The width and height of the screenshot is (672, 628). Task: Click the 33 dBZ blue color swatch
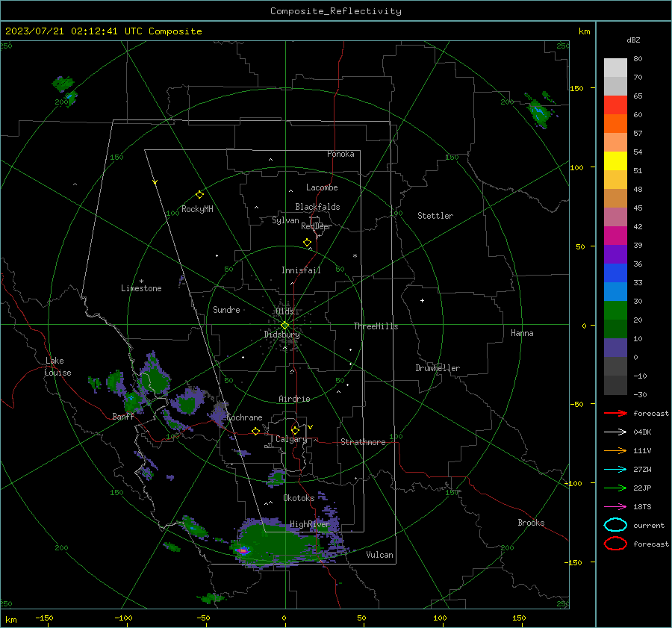pyautogui.click(x=615, y=291)
